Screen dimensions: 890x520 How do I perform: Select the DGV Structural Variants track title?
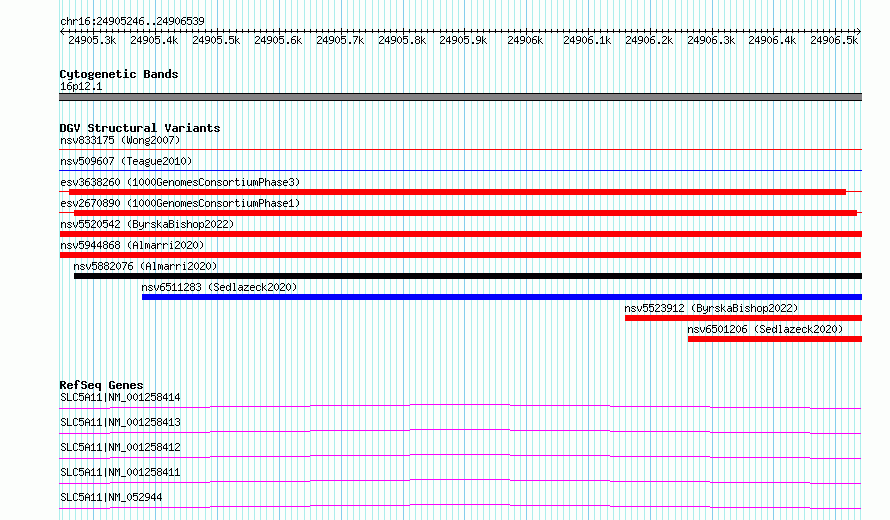click(x=140, y=128)
